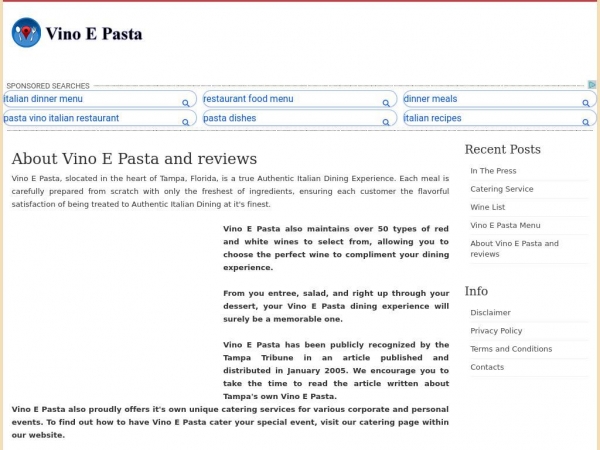The height and width of the screenshot is (450, 600).
Task: Click search icon in dinner meals box
Action: click(x=585, y=103)
